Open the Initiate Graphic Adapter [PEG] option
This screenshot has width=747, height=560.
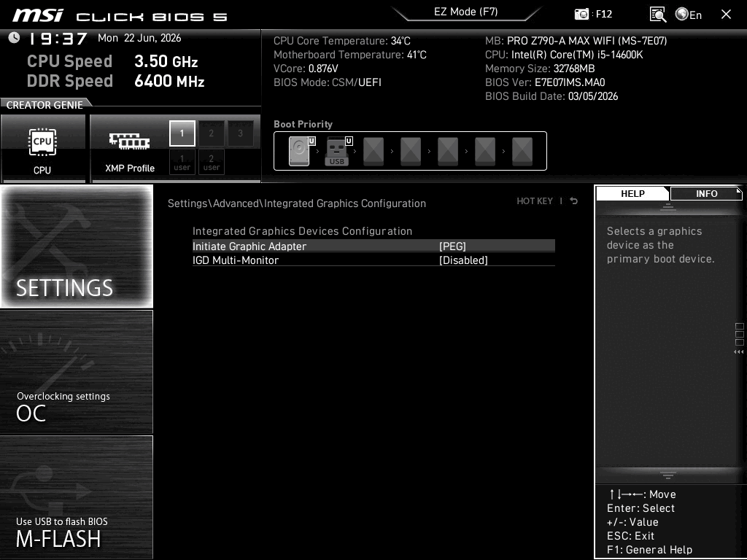373,246
